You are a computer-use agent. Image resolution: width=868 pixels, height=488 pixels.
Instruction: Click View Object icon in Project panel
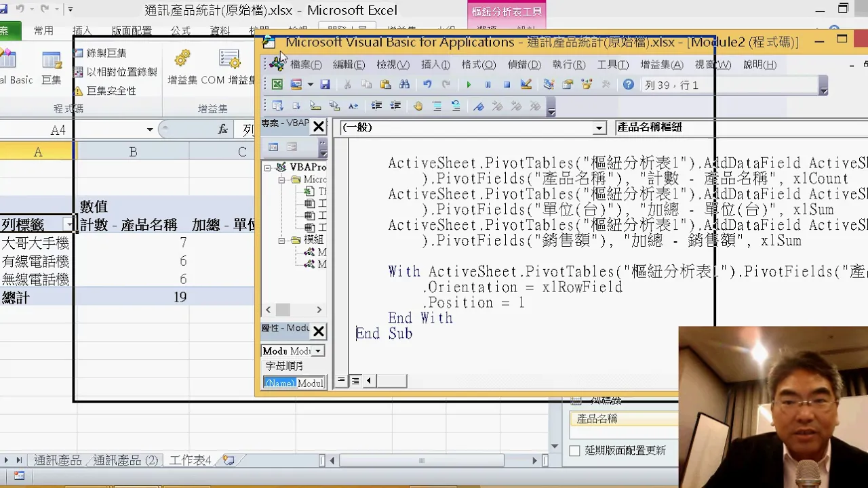(x=292, y=147)
